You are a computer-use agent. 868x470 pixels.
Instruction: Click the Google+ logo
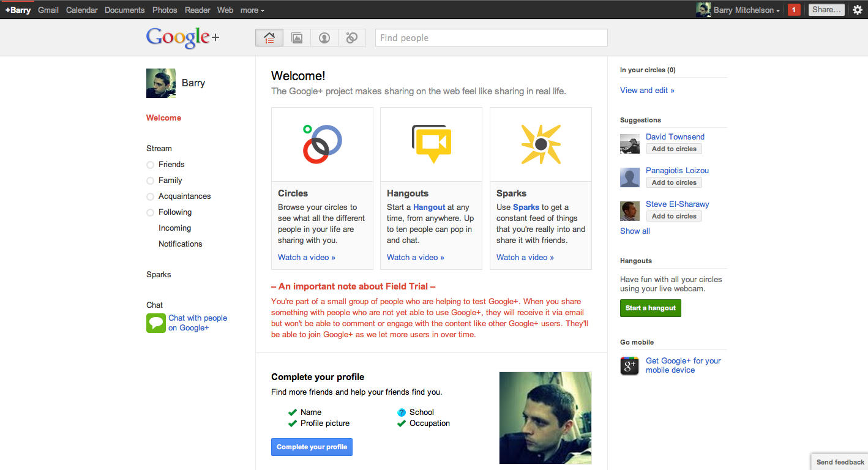tap(182, 37)
